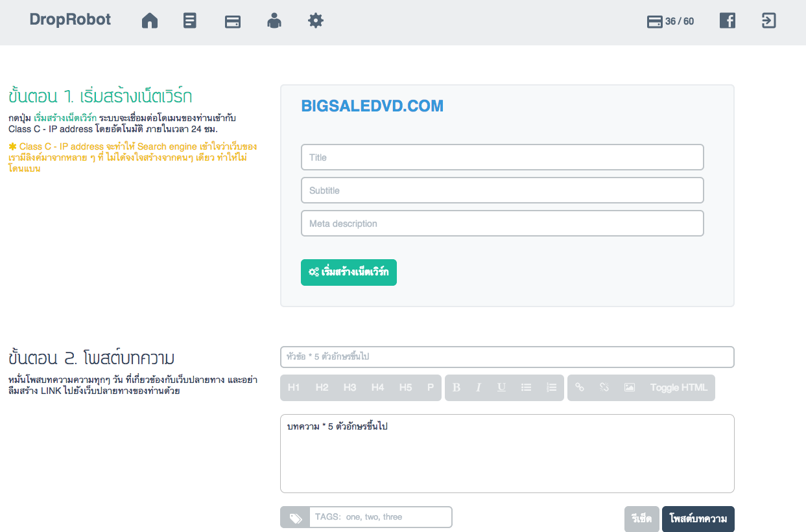Viewport: 806px width, 532px height.
Task: Apply H3 heading format
Action: pyautogui.click(x=350, y=387)
